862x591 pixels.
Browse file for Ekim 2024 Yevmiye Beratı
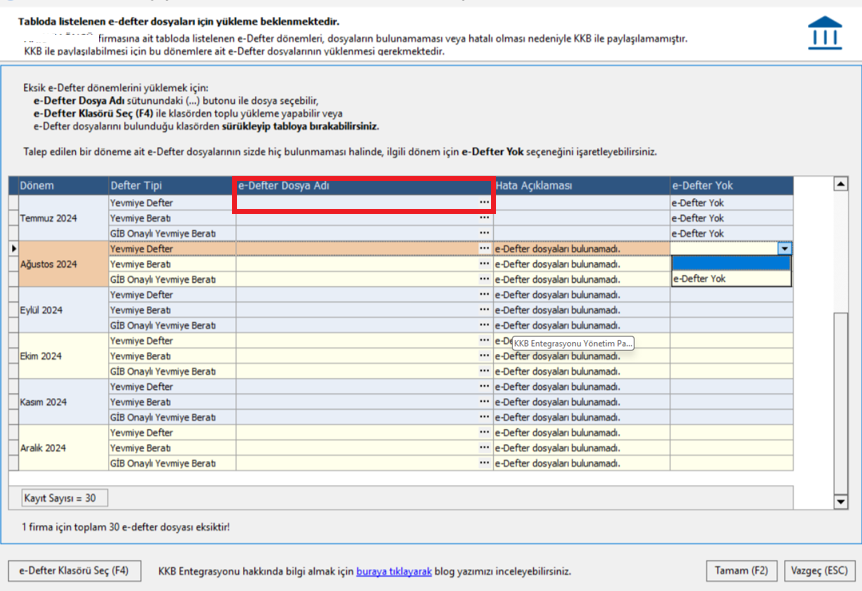click(x=484, y=356)
